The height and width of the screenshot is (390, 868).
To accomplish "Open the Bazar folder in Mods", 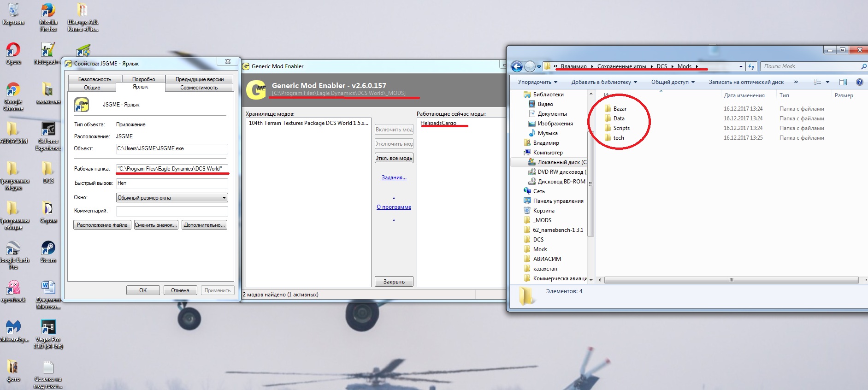I will click(x=620, y=109).
